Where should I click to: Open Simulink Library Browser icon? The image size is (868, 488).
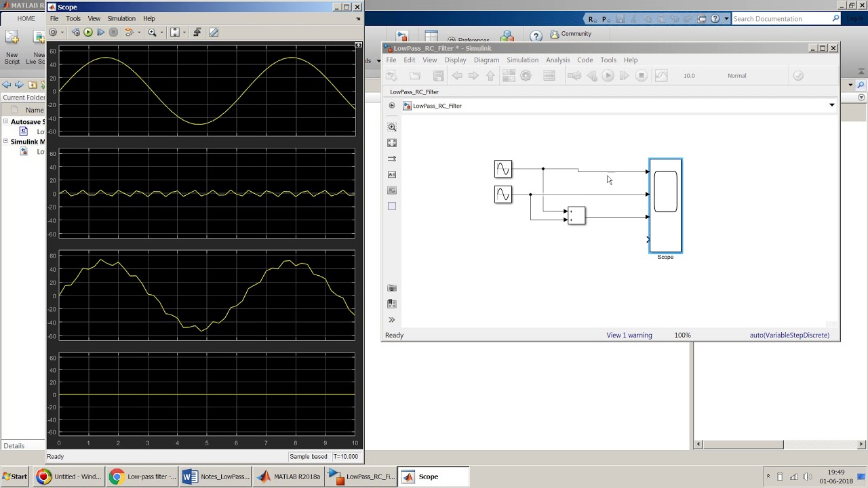tap(509, 76)
